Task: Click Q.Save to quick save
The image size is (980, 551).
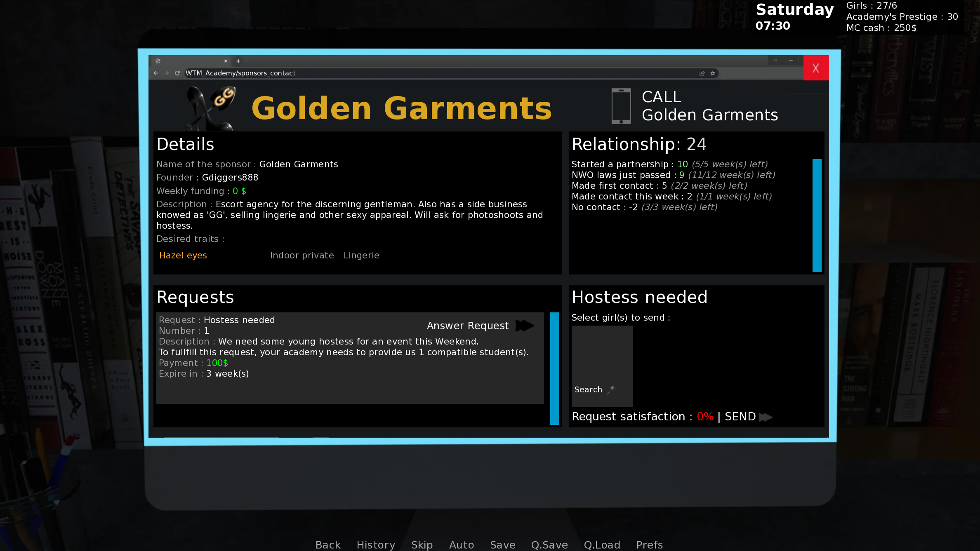Action: pos(549,545)
